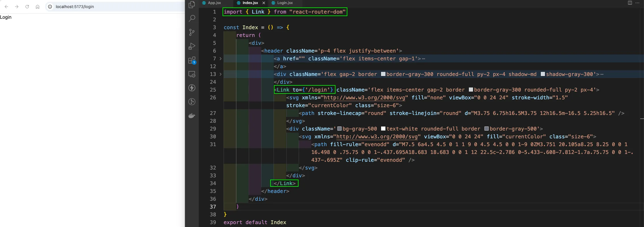Open the Docker whale view

pyautogui.click(x=192, y=116)
